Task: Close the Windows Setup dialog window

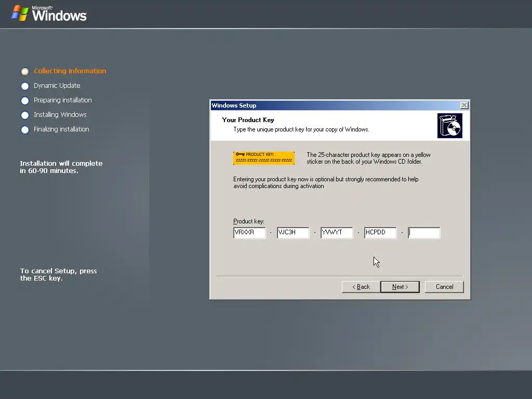Action: tap(464, 105)
